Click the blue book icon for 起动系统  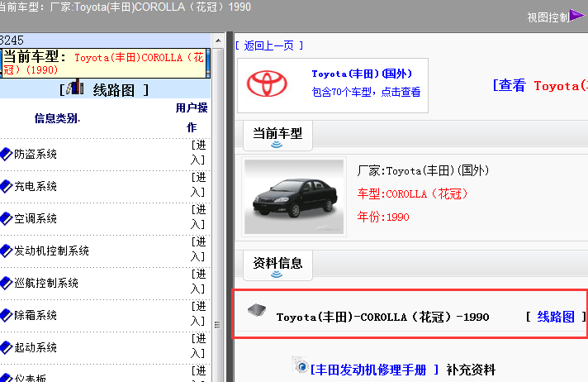(6, 348)
